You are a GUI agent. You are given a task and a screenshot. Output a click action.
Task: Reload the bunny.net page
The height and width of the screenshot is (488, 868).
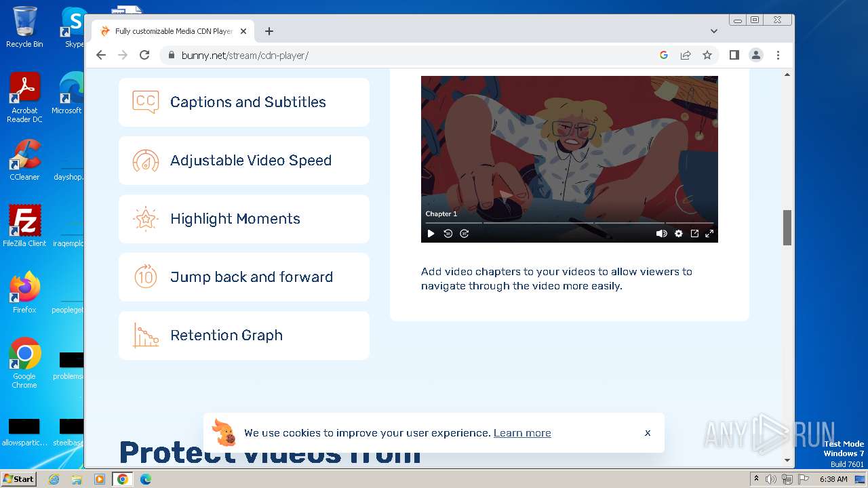pyautogui.click(x=144, y=55)
